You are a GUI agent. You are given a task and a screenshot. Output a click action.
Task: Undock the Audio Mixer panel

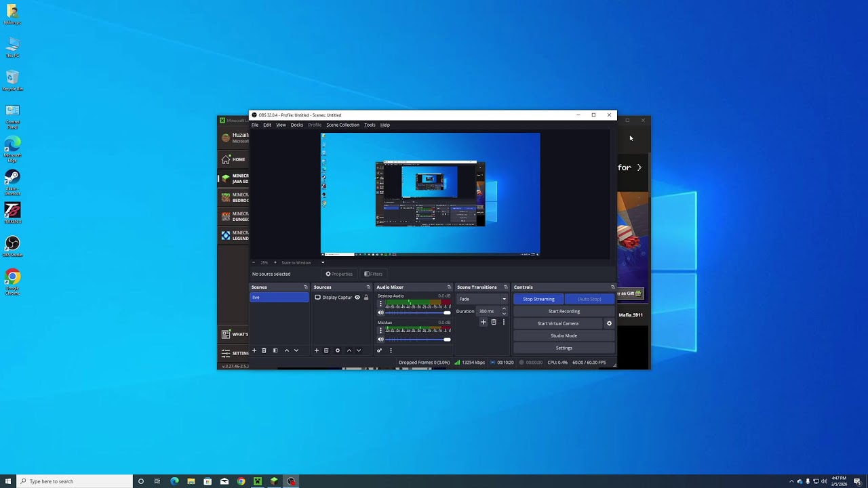(x=449, y=287)
